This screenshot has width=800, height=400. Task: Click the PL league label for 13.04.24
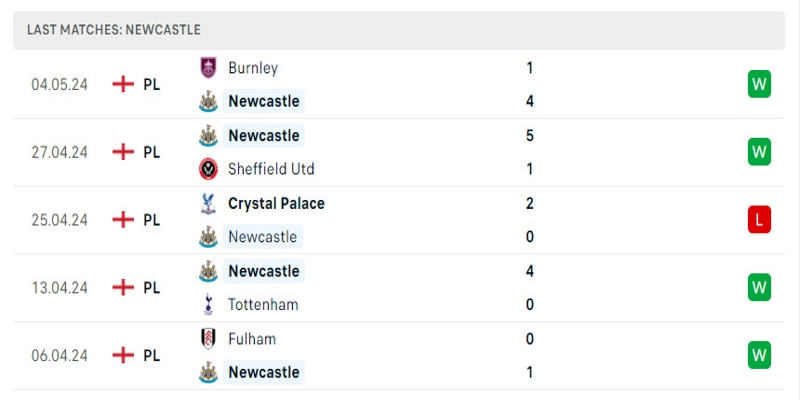pos(151,288)
